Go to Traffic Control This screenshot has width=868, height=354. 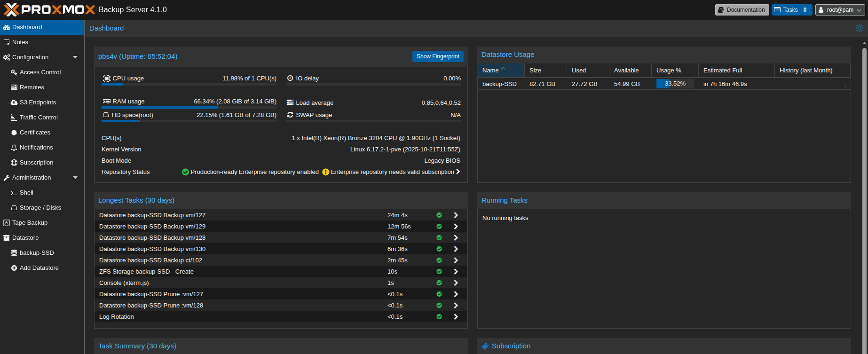click(x=42, y=118)
